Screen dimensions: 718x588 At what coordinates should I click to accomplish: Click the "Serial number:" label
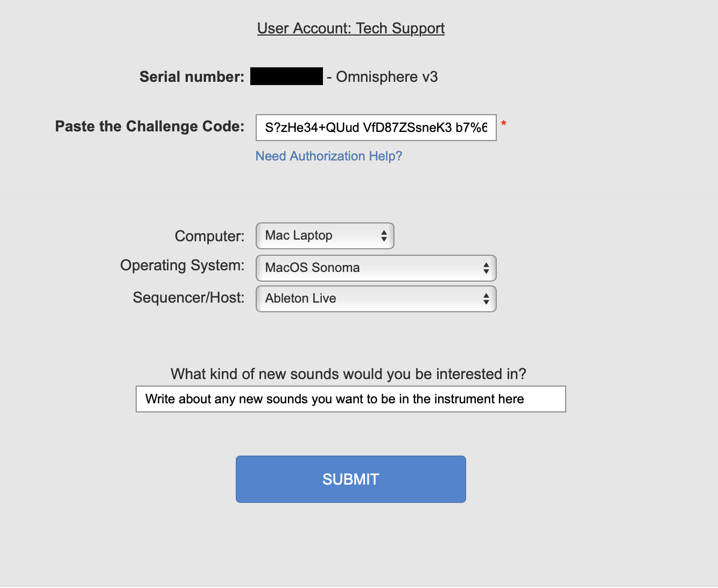(192, 77)
